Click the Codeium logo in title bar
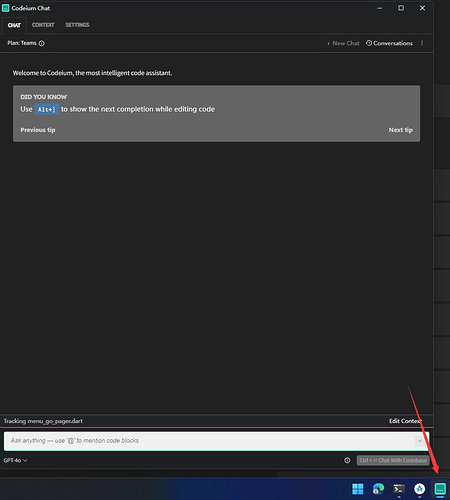The width and height of the screenshot is (450, 500). coord(5,8)
